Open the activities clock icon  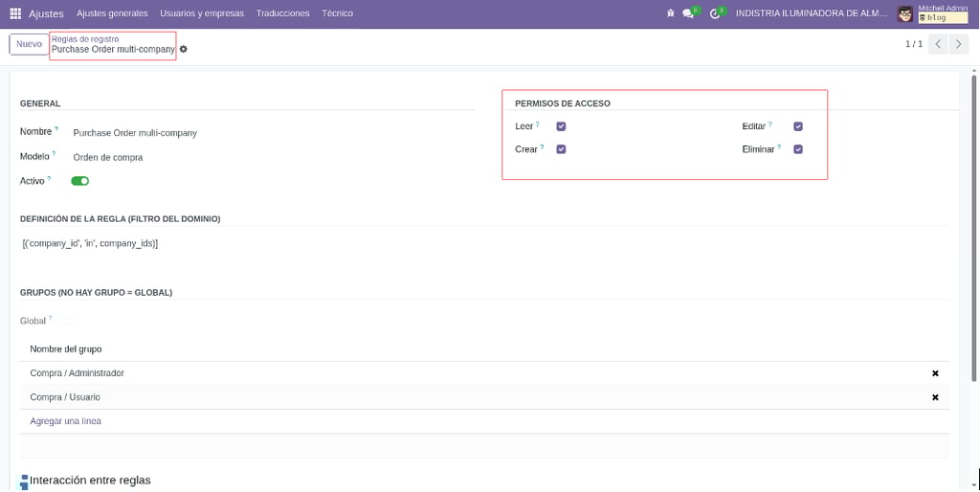click(715, 13)
